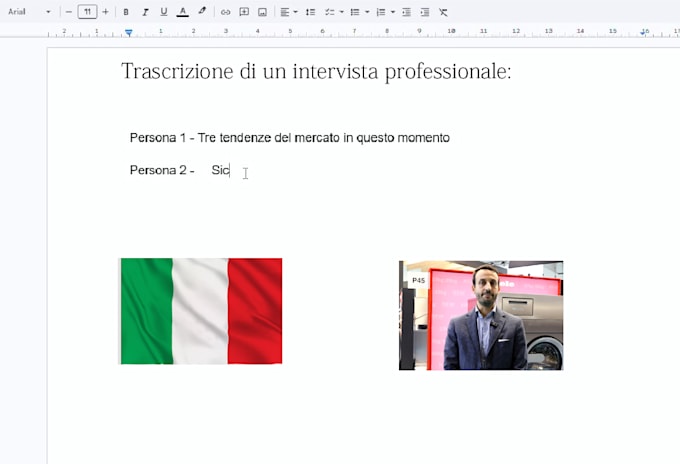
Task: Select the Italian flag image
Action: (201, 311)
